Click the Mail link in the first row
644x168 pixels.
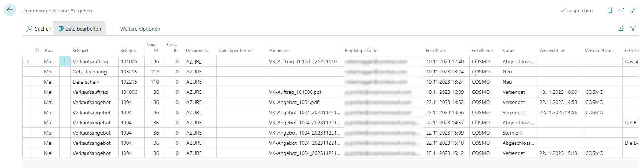click(49, 62)
